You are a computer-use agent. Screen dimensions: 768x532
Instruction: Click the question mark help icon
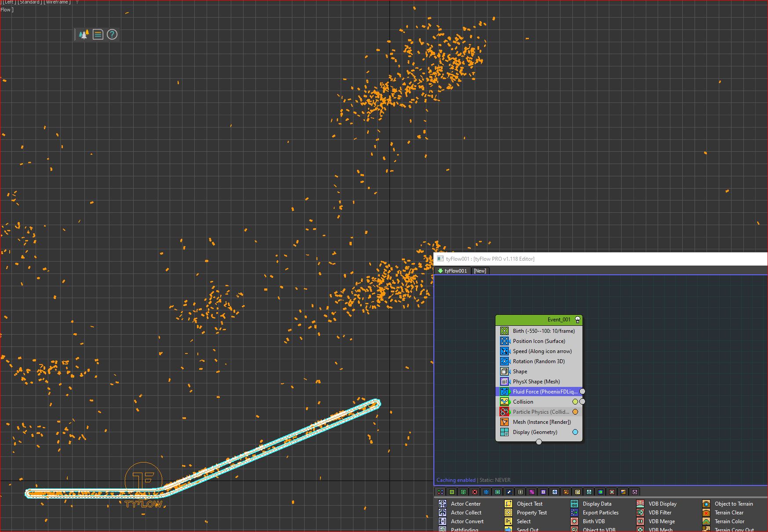click(x=112, y=34)
